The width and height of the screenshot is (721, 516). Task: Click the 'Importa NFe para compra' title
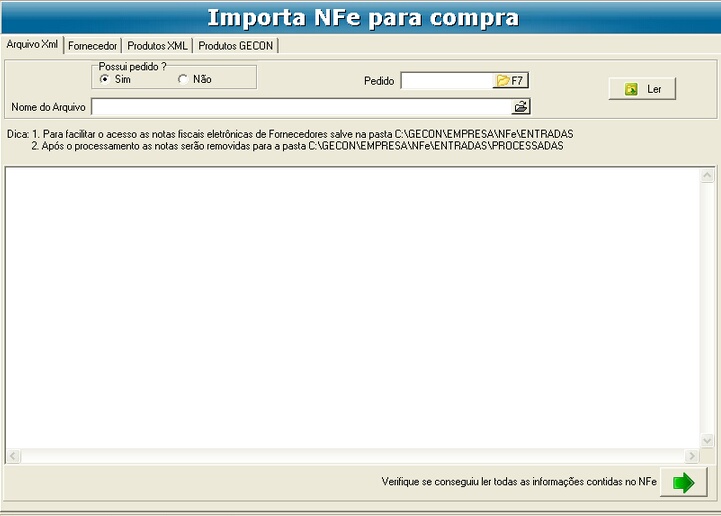point(363,18)
